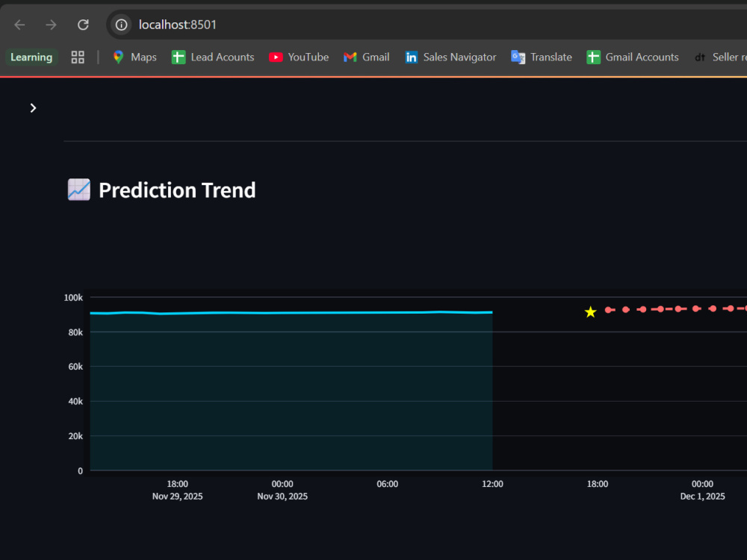Open the YouTube bookmark
Screen dimensions: 747x560
click(299, 57)
